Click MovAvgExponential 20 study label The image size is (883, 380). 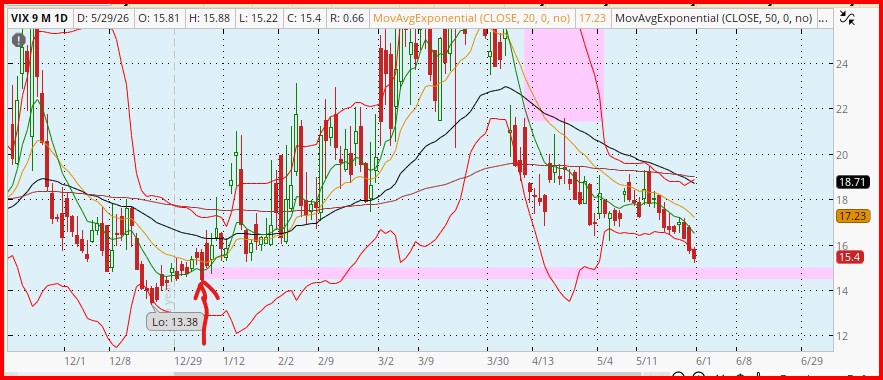pos(471,19)
